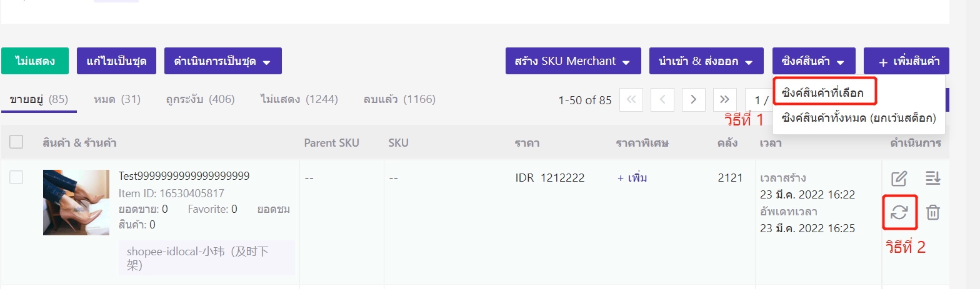Open the นำเข้า & ส่งออก dropdown
The image size is (980, 289).
[706, 61]
